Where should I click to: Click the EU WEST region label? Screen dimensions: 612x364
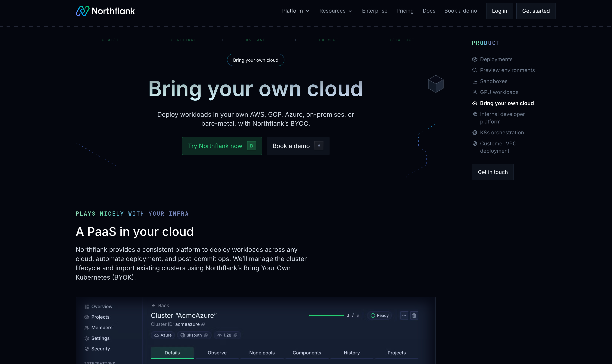pyautogui.click(x=329, y=40)
